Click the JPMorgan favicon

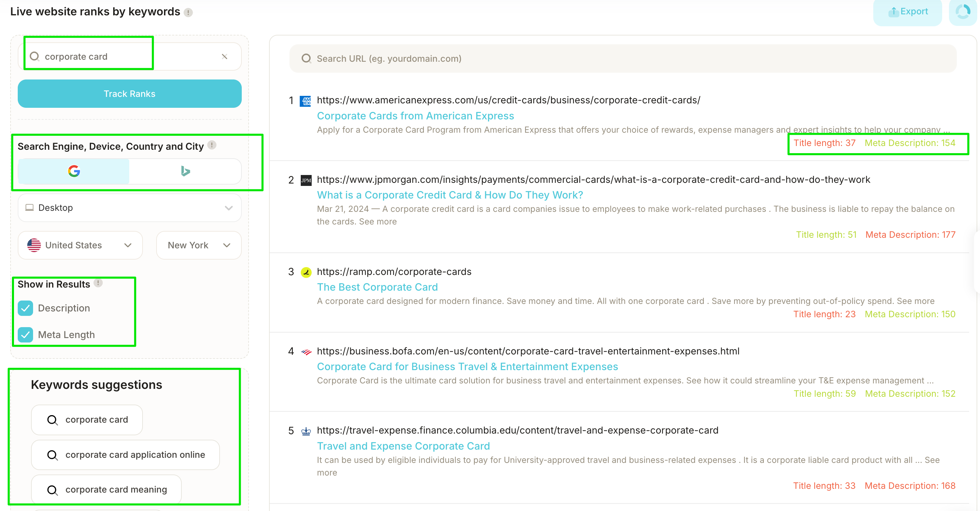306,180
